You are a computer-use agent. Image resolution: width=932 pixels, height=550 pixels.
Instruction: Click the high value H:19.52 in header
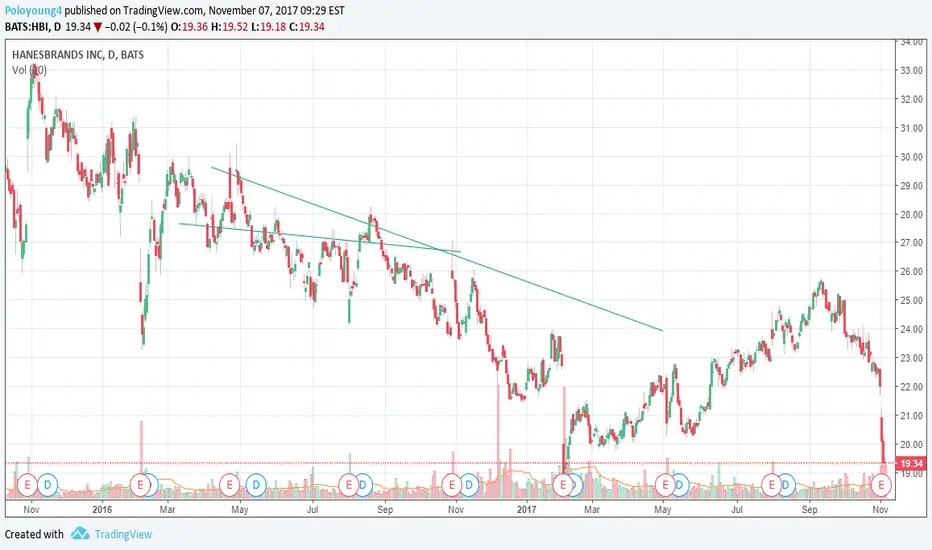click(229, 27)
